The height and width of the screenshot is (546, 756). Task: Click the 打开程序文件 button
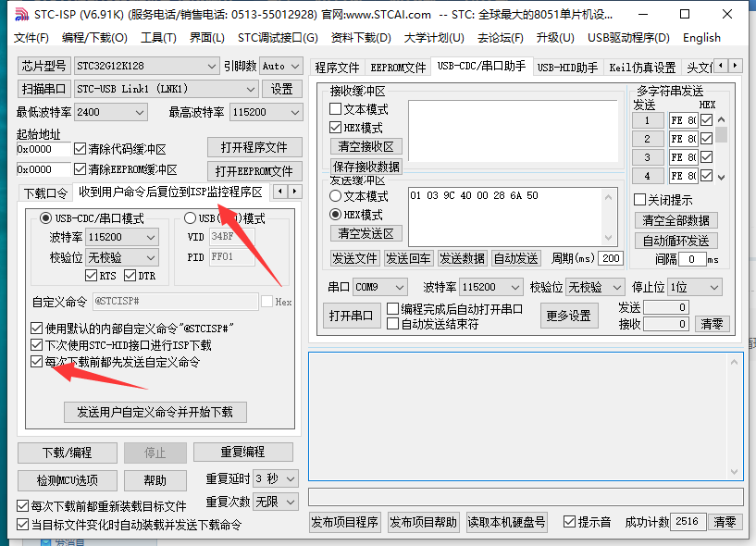point(254,147)
